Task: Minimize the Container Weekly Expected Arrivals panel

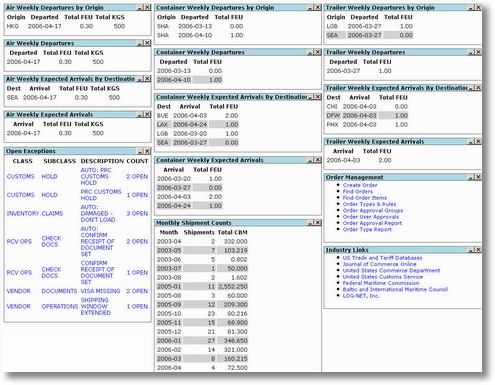Action: [311, 160]
